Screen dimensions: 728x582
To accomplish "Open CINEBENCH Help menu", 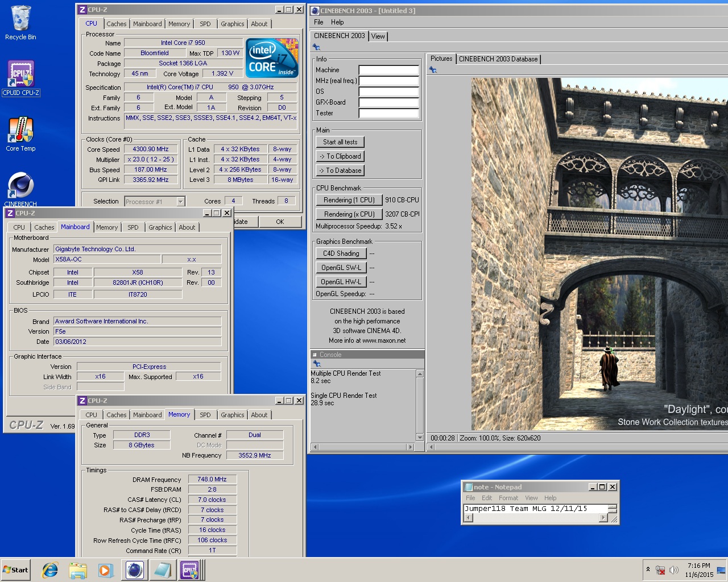I will [337, 22].
